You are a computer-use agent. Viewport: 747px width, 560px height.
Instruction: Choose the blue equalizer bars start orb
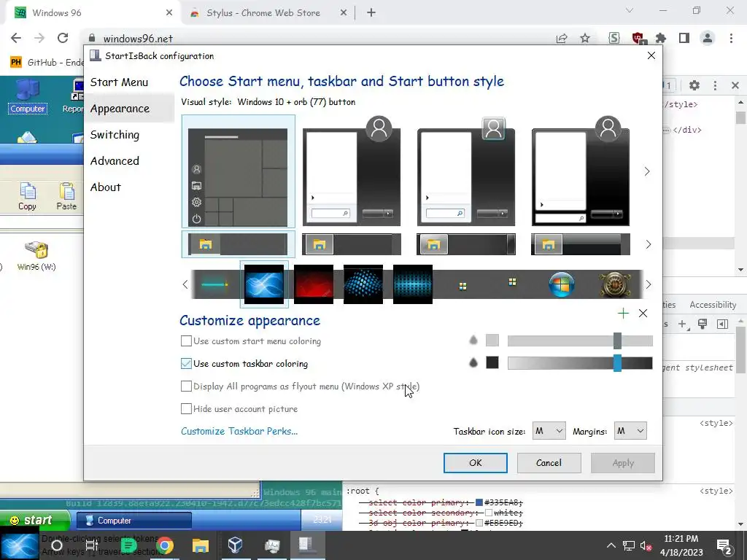click(413, 284)
